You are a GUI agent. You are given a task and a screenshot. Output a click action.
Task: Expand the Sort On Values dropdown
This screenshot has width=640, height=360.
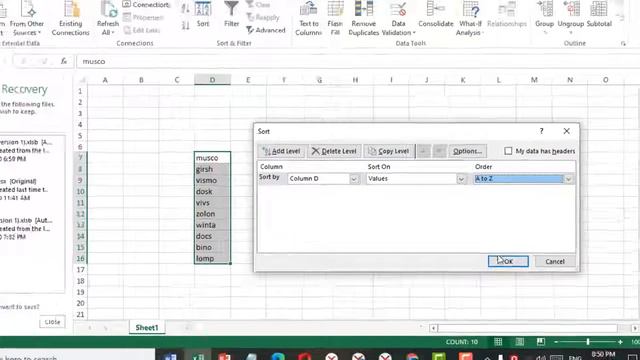[461, 179]
